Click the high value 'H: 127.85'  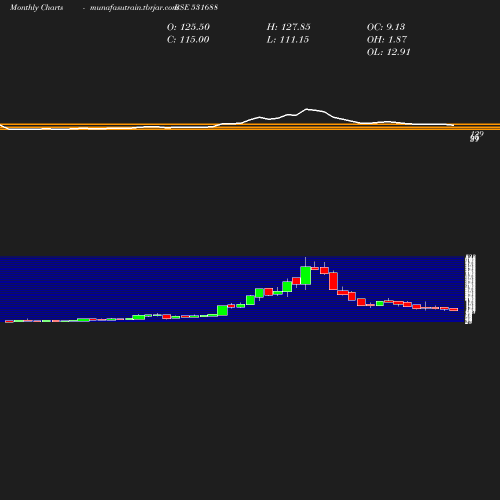click(x=289, y=27)
